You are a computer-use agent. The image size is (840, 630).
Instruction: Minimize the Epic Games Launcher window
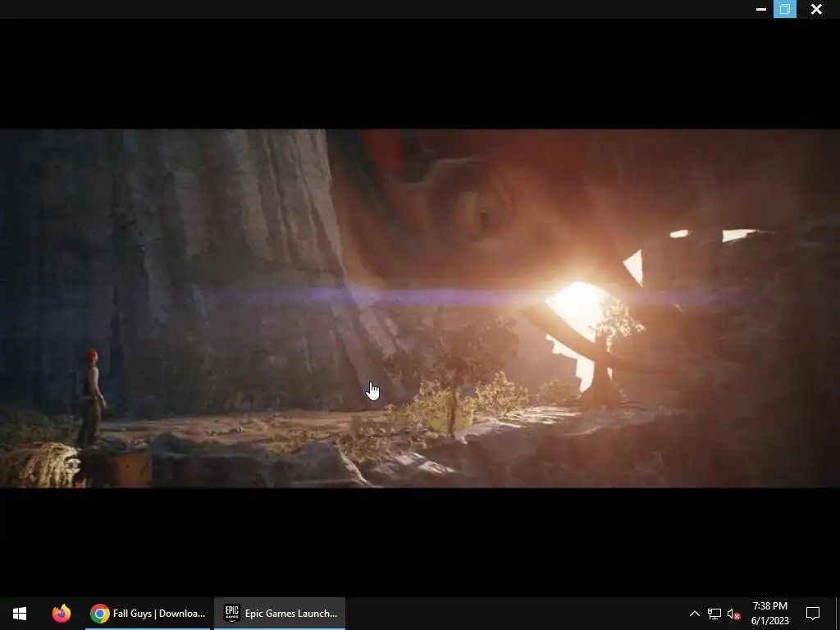(760, 9)
